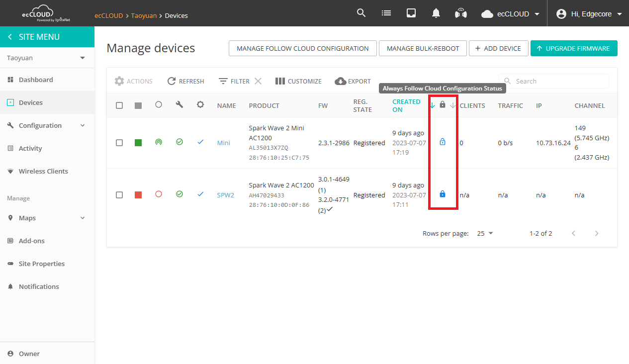
Task: Click the Owner role at sidebar bottom
Action: pyautogui.click(x=47, y=354)
